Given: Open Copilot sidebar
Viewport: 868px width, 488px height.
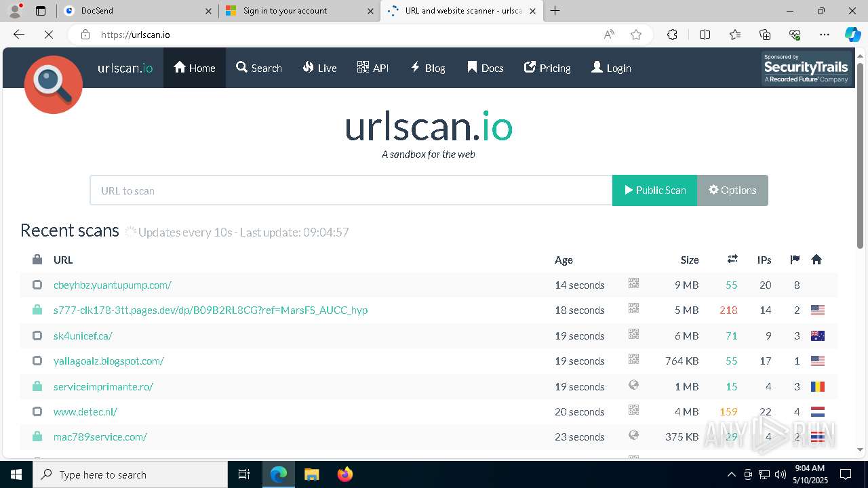Looking at the screenshot, I should click(852, 35).
